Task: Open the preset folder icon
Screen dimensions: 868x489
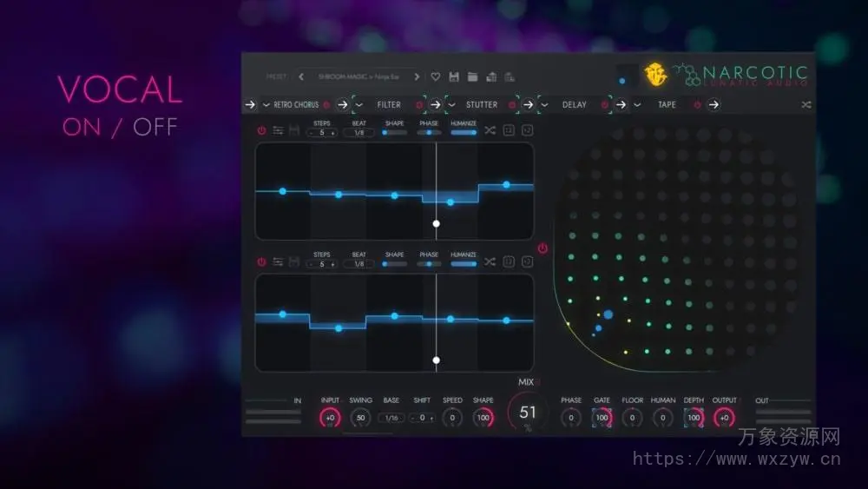Action: coord(472,77)
